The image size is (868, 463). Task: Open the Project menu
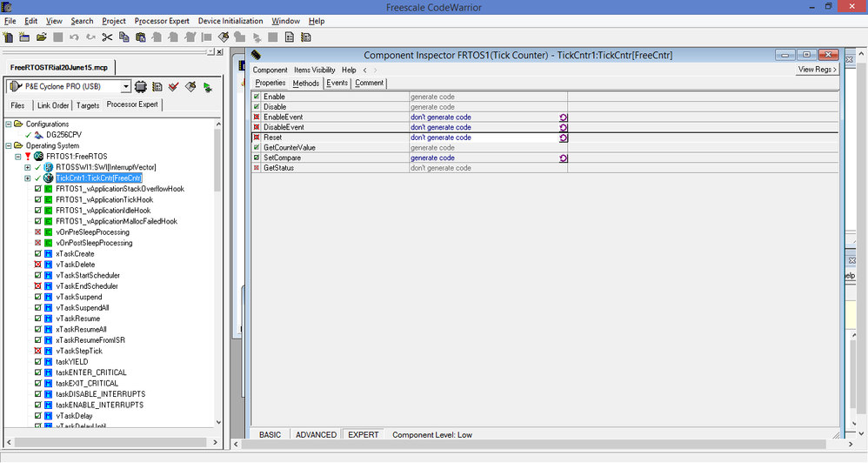113,21
